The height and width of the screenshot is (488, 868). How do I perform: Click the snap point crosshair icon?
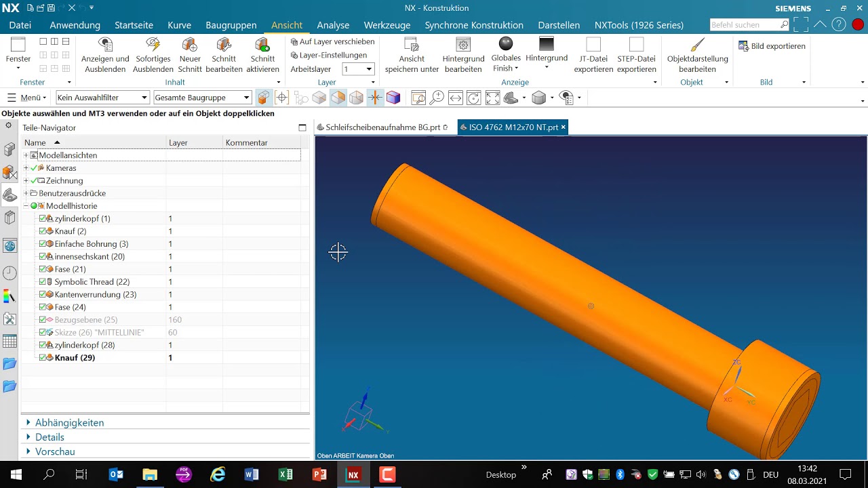tap(282, 98)
